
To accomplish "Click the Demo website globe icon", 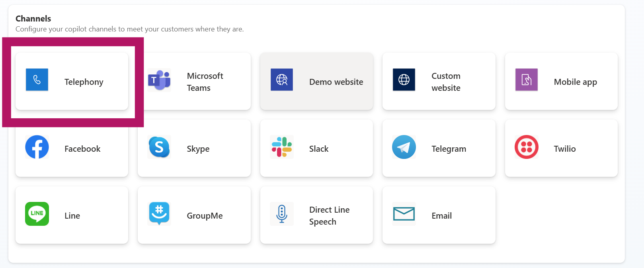I will click(x=282, y=80).
